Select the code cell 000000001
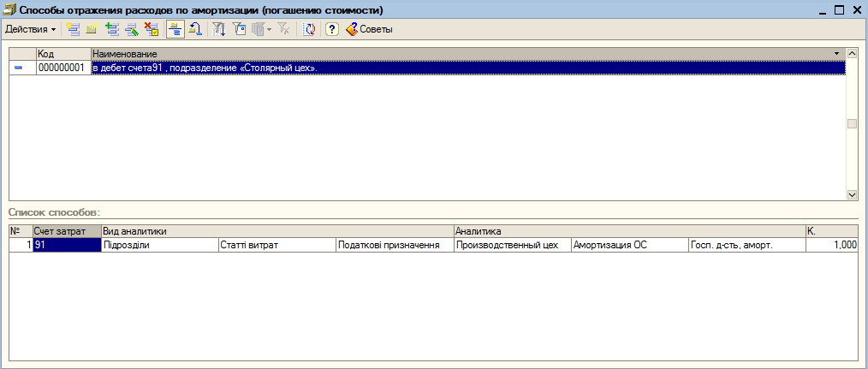The width and height of the screenshot is (868, 369). (x=63, y=68)
